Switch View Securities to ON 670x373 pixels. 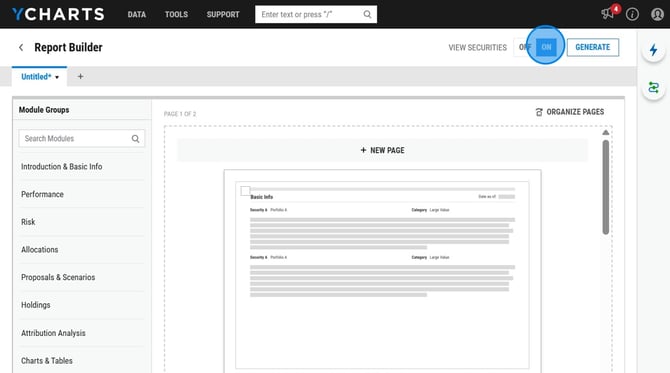coord(546,47)
